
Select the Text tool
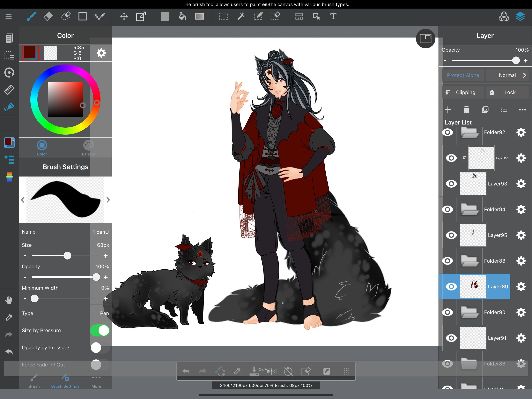tap(333, 16)
